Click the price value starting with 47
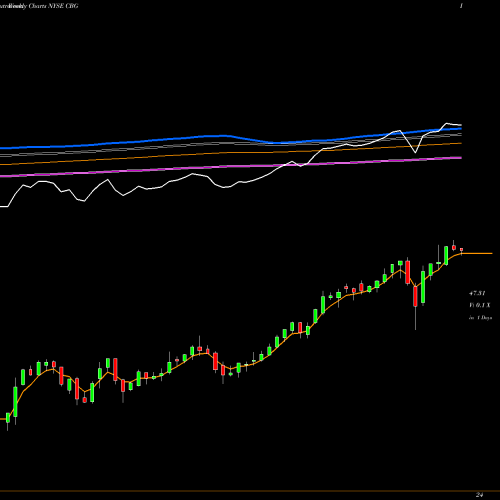Screen dimensions: 500x500 [x=477, y=293]
